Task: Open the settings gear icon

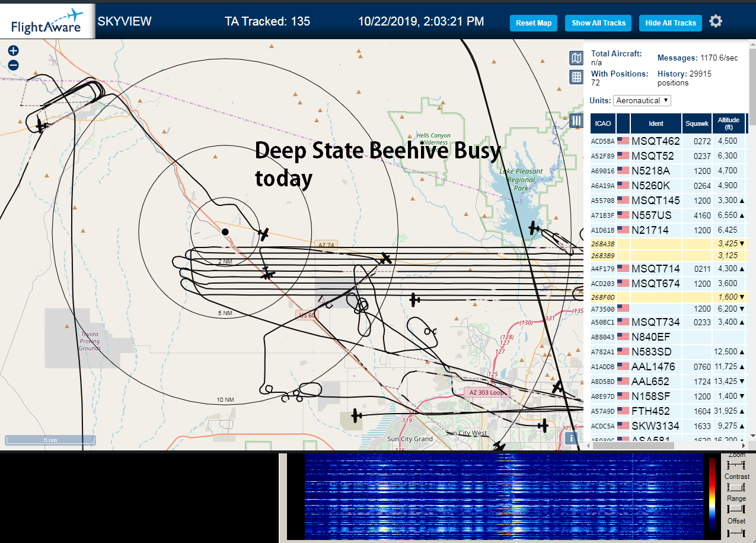Action: point(716,21)
